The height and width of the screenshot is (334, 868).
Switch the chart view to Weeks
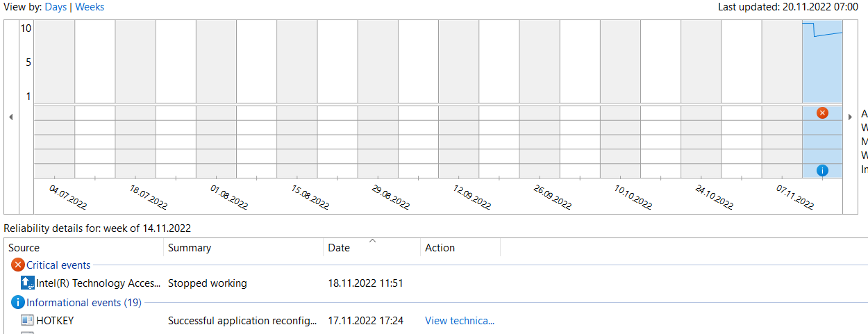pyautogui.click(x=90, y=7)
